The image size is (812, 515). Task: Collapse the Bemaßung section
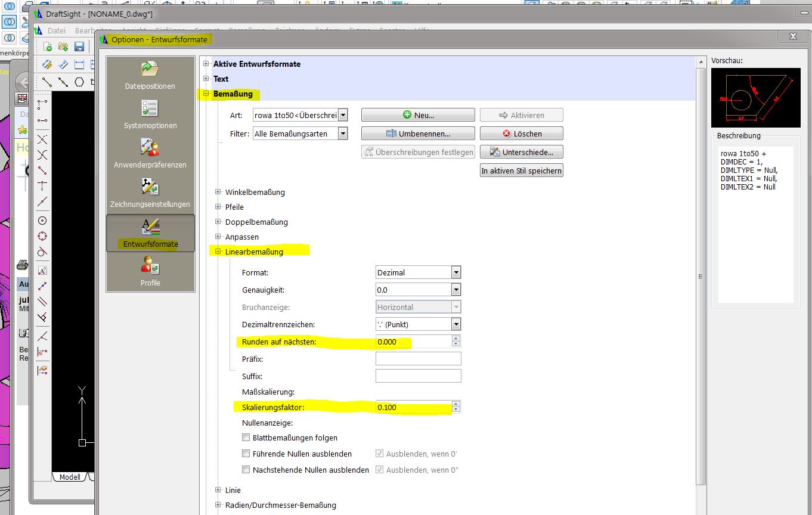point(206,94)
